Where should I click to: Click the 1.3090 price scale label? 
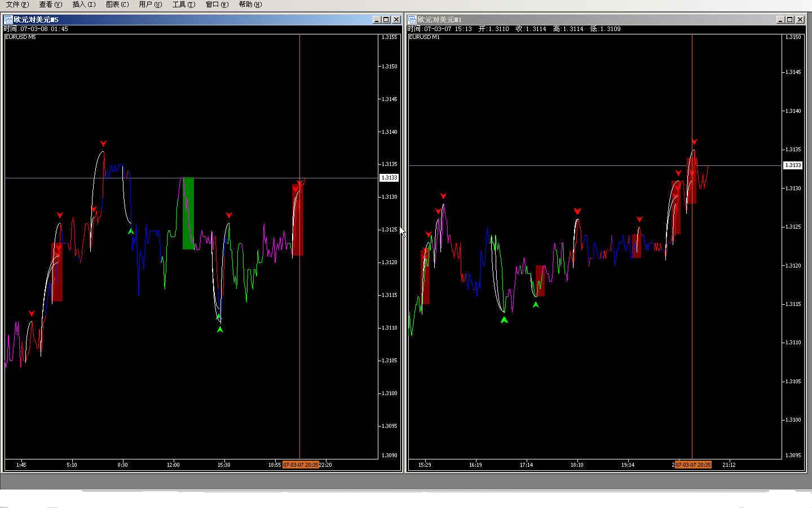390,455
